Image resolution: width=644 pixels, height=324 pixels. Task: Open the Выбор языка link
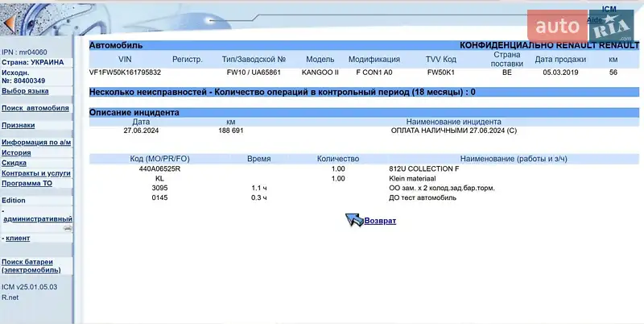point(25,91)
